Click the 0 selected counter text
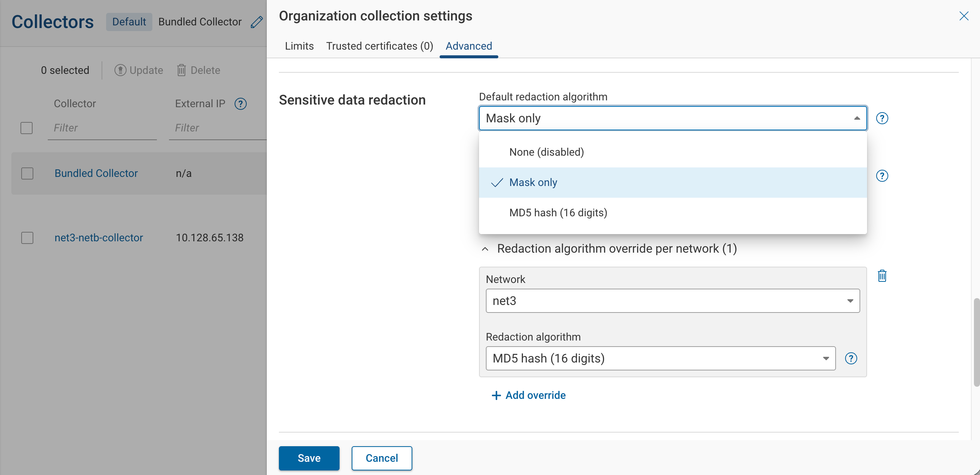Viewport: 980px width, 475px height. [65, 70]
